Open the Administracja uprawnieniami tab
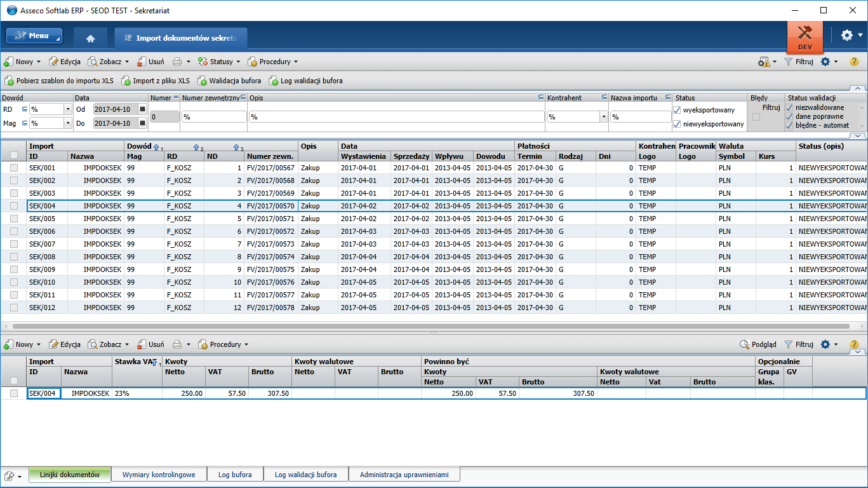 (404, 475)
